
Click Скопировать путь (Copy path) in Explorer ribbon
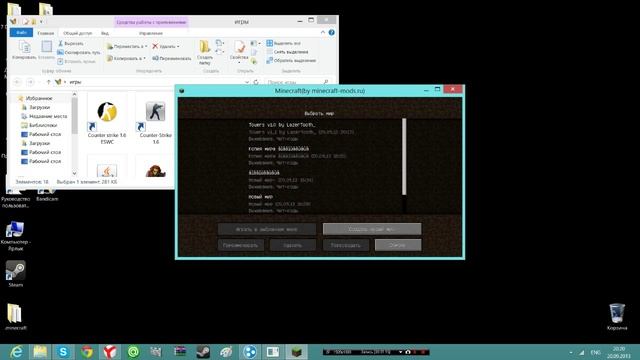point(79,52)
